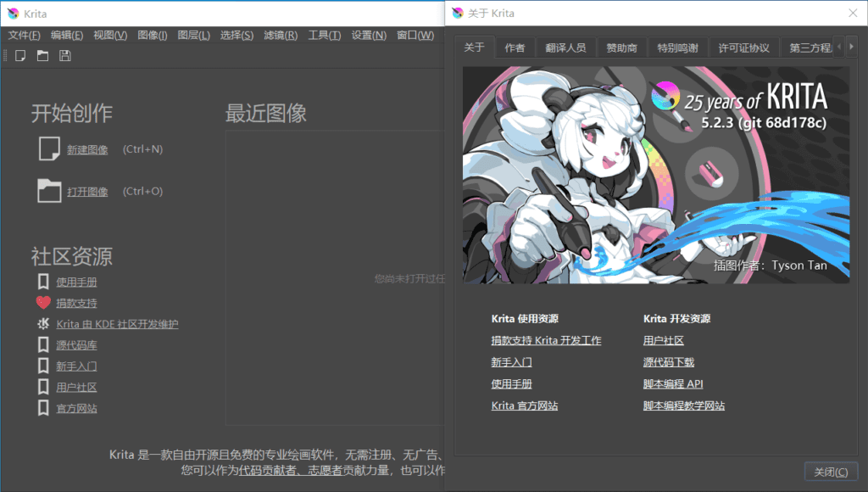The width and height of the screenshot is (868, 492).
Task: Click the open file toolbar icon
Action: [42, 55]
